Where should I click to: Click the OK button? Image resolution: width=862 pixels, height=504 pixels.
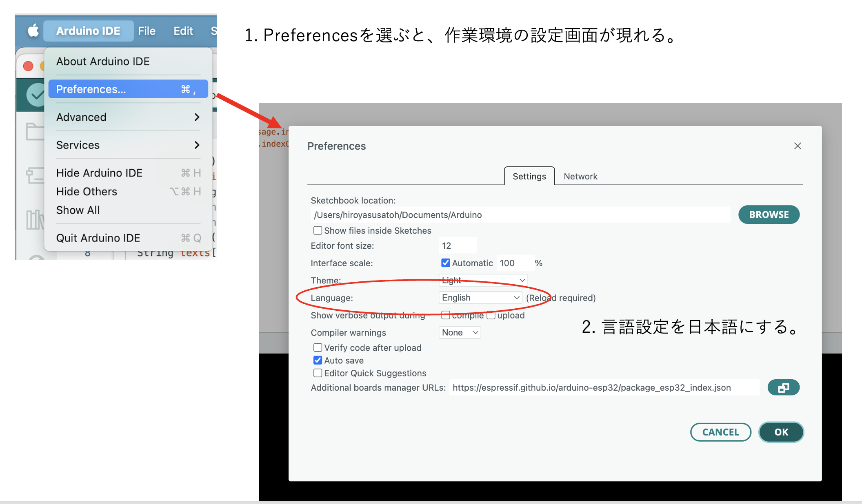tap(781, 432)
